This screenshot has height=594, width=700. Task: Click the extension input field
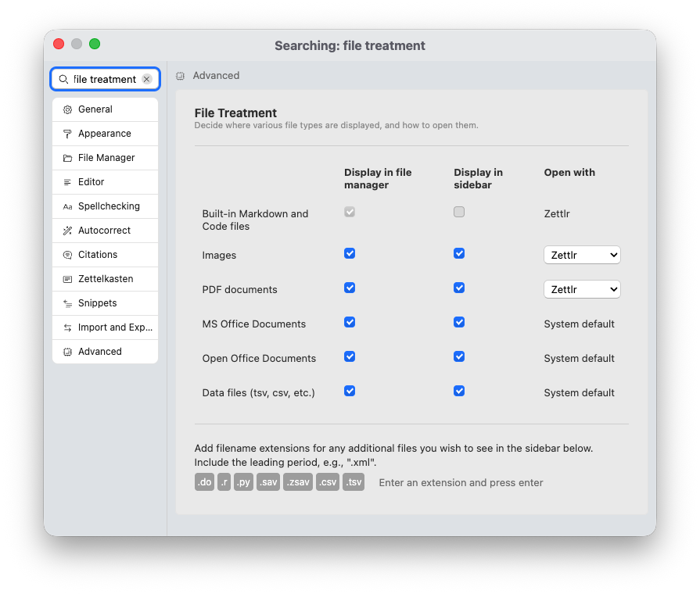[461, 482]
